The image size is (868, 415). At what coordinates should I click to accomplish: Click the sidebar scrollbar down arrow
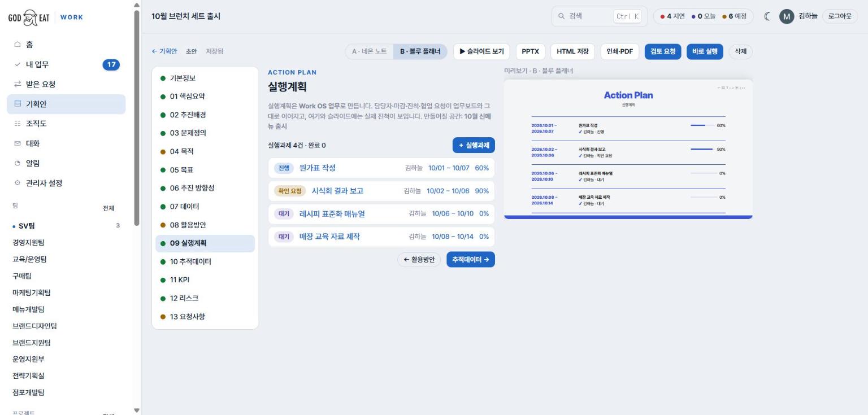pyautogui.click(x=136, y=410)
